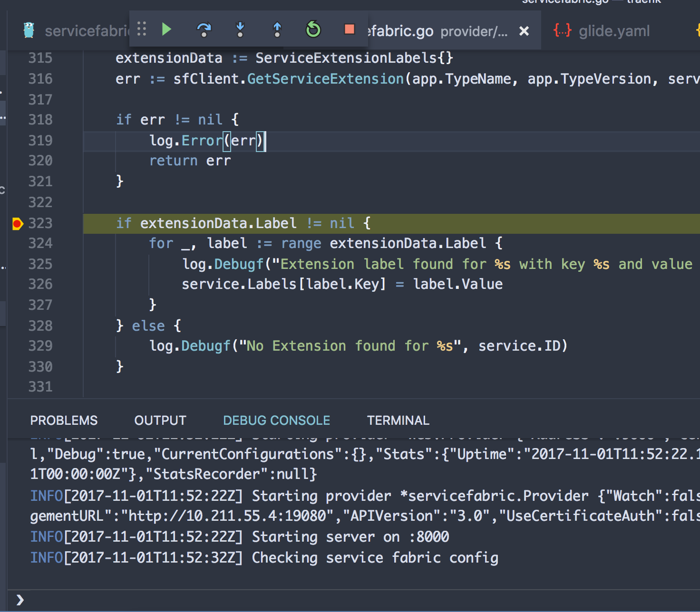This screenshot has height=612, width=700.
Task: Click the Step Into arrow icon
Action: click(x=240, y=30)
